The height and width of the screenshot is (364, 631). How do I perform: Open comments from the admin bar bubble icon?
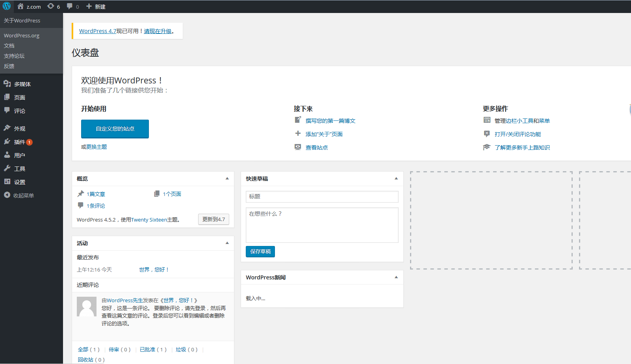coord(70,6)
